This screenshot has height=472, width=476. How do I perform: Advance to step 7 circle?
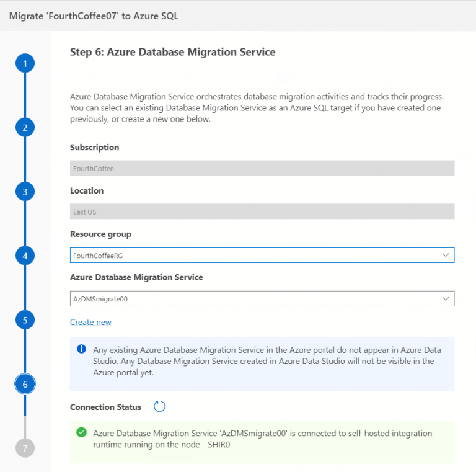pyautogui.click(x=25, y=448)
